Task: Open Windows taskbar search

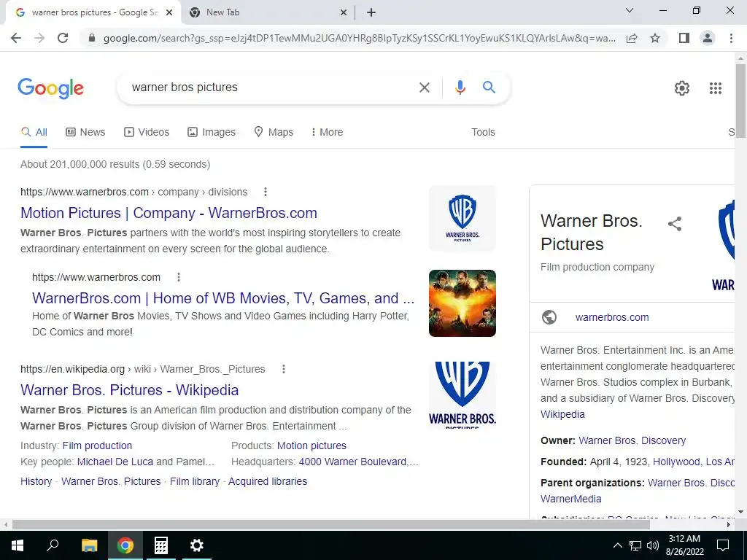Action: [53, 545]
